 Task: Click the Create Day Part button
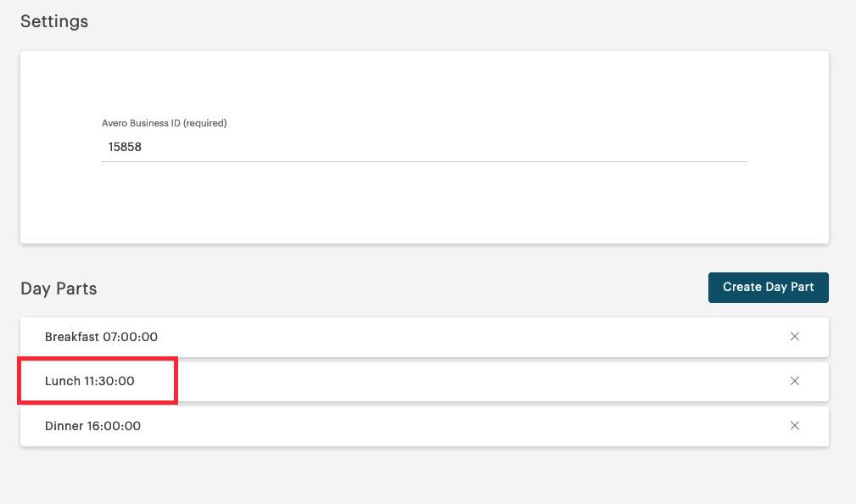768,287
